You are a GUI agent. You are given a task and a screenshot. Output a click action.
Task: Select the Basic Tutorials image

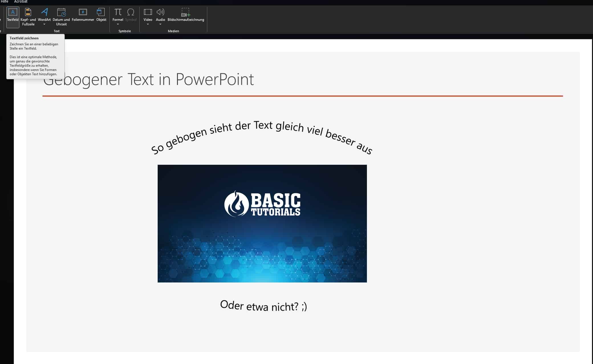[262, 223]
